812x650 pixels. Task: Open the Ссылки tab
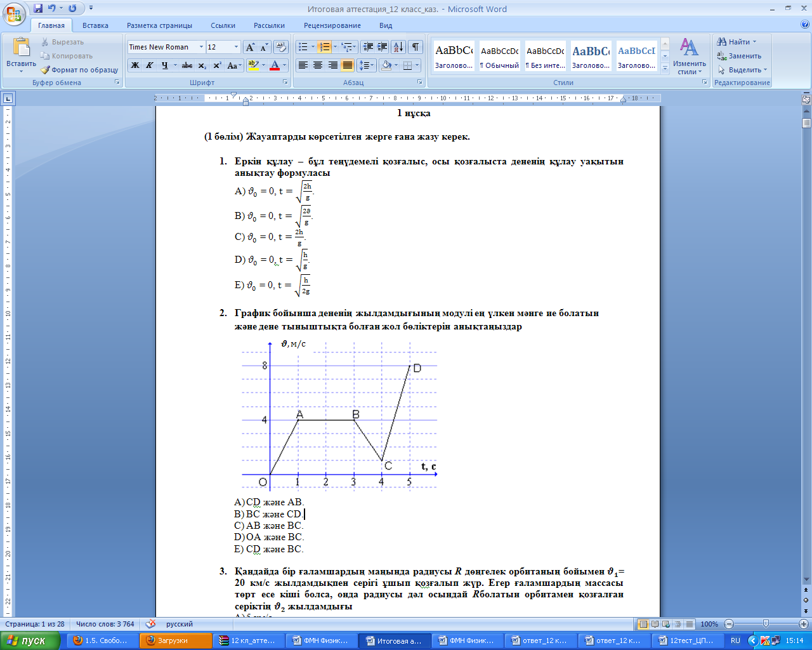click(223, 25)
